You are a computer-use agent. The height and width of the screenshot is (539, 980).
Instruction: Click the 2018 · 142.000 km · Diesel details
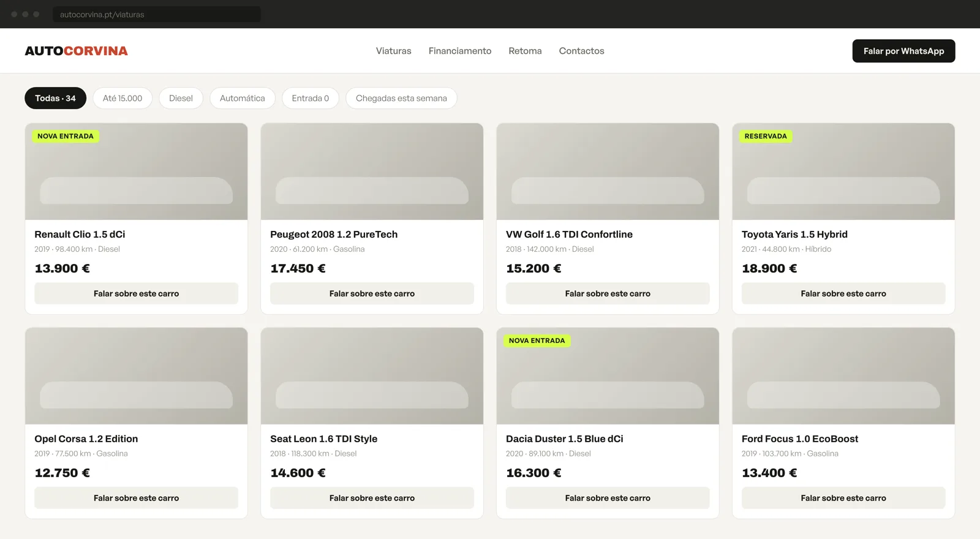click(x=550, y=249)
